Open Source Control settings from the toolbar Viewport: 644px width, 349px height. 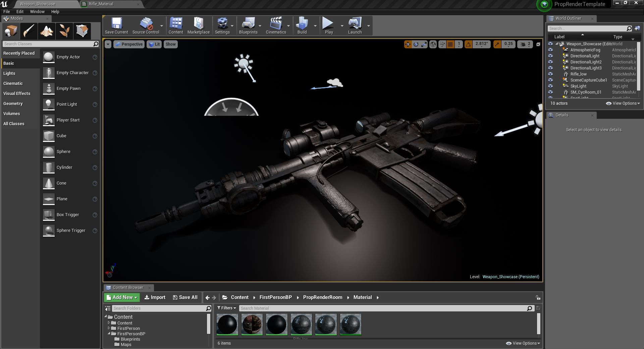(146, 26)
